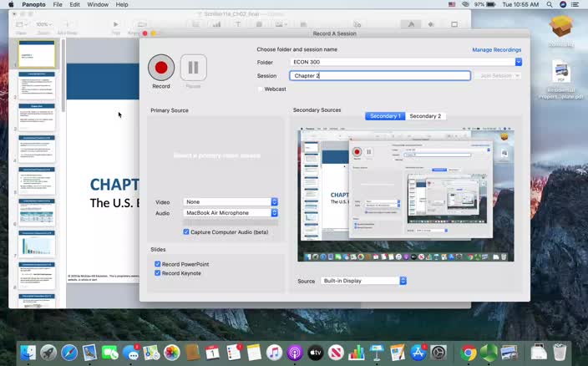
Task: Launch Google Chrome from the dock
Action: coord(469,353)
